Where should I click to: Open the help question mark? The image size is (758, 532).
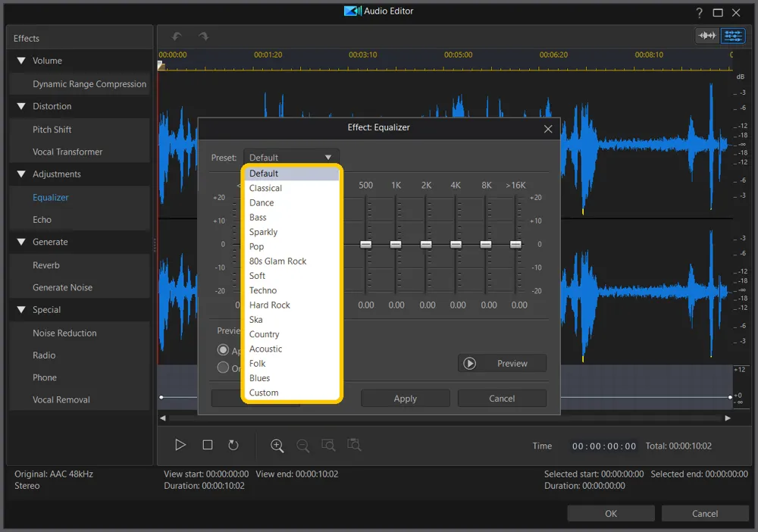point(699,13)
